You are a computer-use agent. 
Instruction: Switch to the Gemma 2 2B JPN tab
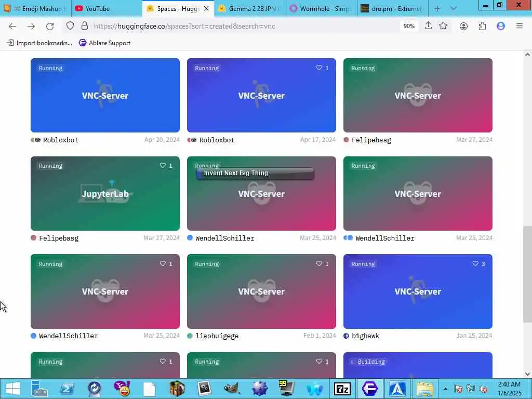click(250, 8)
